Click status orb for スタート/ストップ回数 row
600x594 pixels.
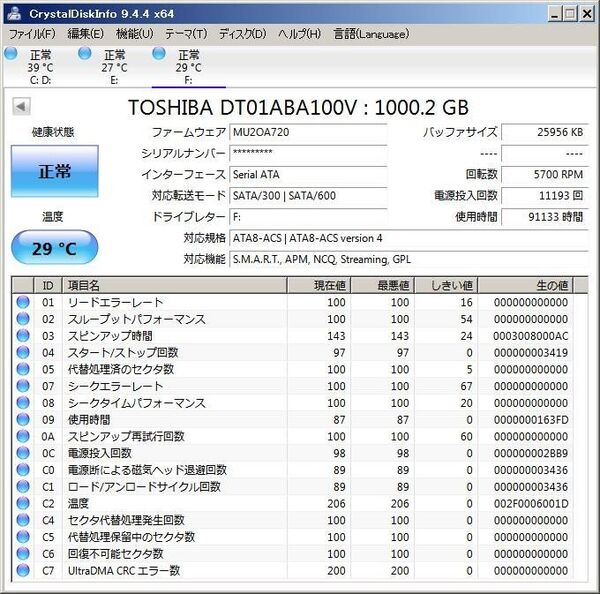coord(23,352)
